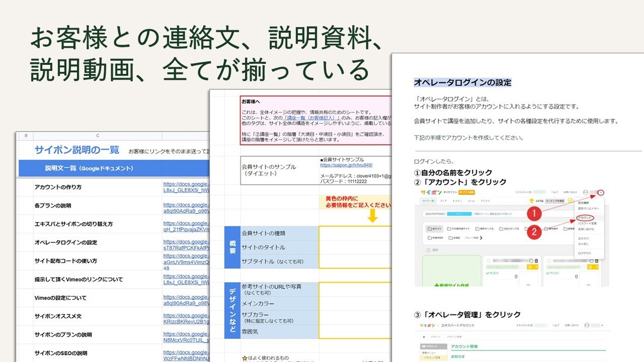This screenshot has width=644, height=362.
Task: Click the highlighted オペレータログインの設定 document heading
Action: click(x=462, y=82)
